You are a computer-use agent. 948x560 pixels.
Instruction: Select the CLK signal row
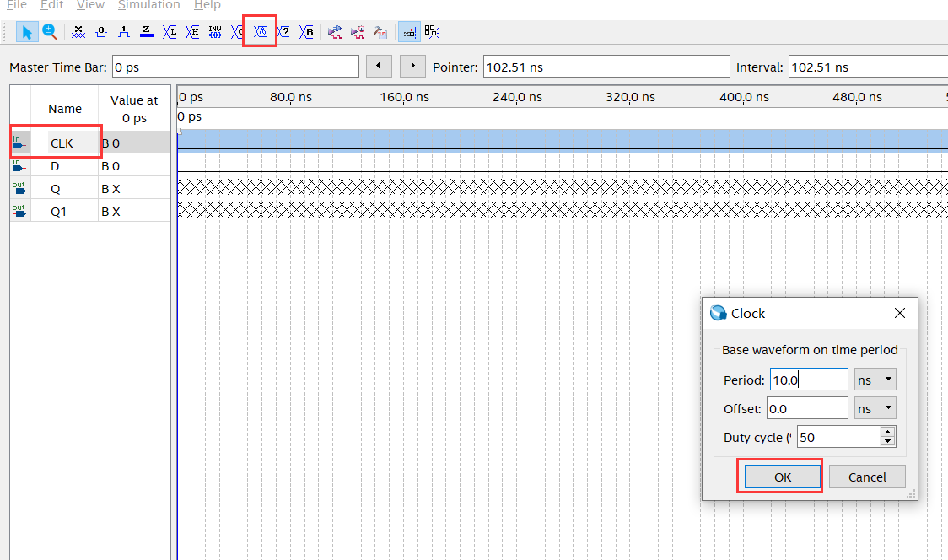[90, 143]
